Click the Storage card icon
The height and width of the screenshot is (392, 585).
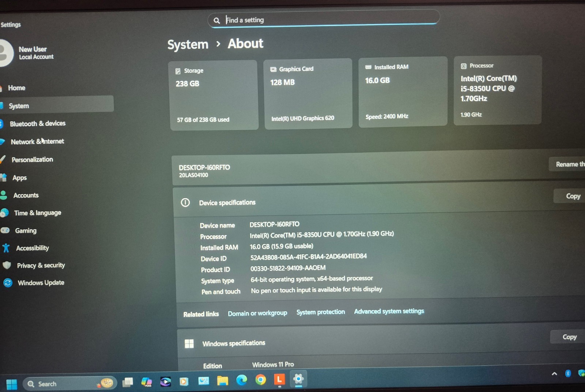(178, 71)
